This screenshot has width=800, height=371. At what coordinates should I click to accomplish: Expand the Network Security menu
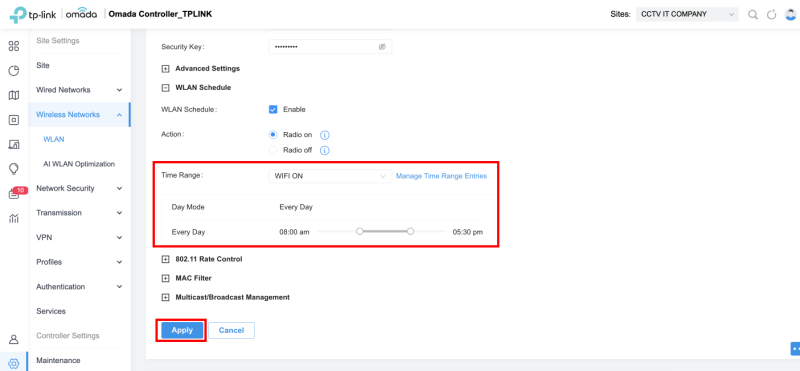point(80,188)
